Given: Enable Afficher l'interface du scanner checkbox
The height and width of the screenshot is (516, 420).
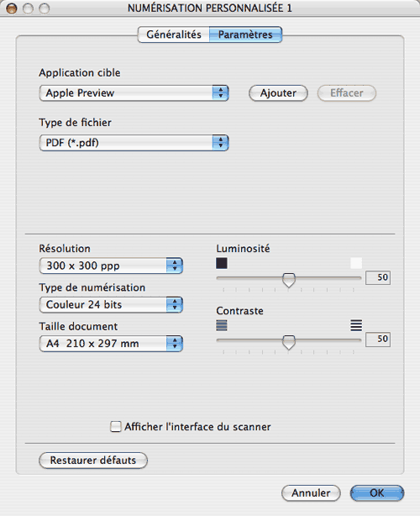Looking at the screenshot, I should coord(115,426).
